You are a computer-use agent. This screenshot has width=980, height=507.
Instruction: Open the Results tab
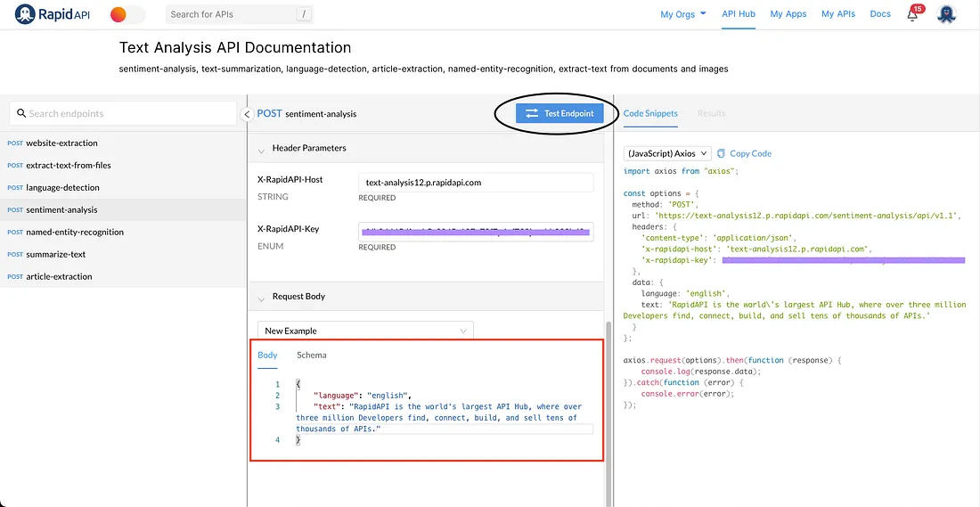pyautogui.click(x=711, y=113)
